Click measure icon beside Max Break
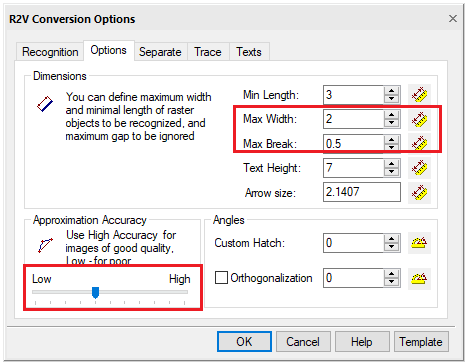This screenshot has width=467, height=362. pos(419,143)
